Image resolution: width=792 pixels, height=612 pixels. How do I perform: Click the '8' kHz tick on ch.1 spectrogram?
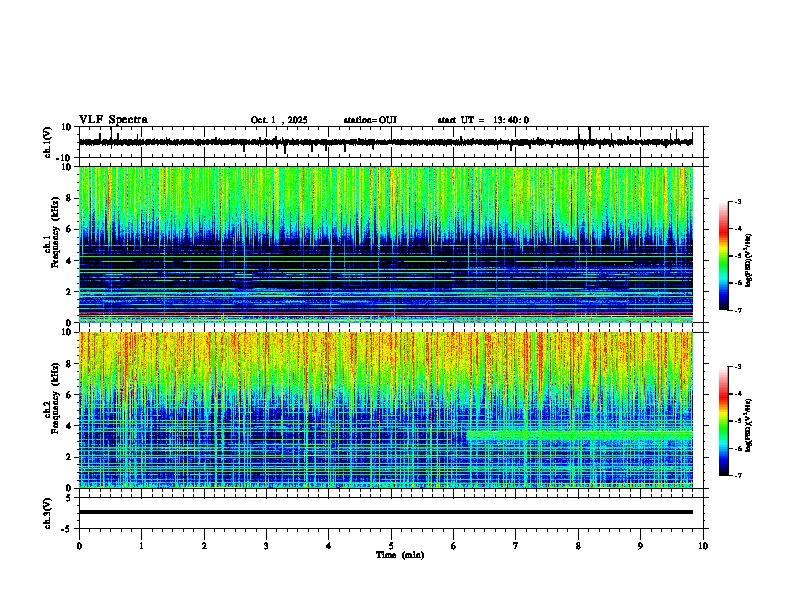69,198
